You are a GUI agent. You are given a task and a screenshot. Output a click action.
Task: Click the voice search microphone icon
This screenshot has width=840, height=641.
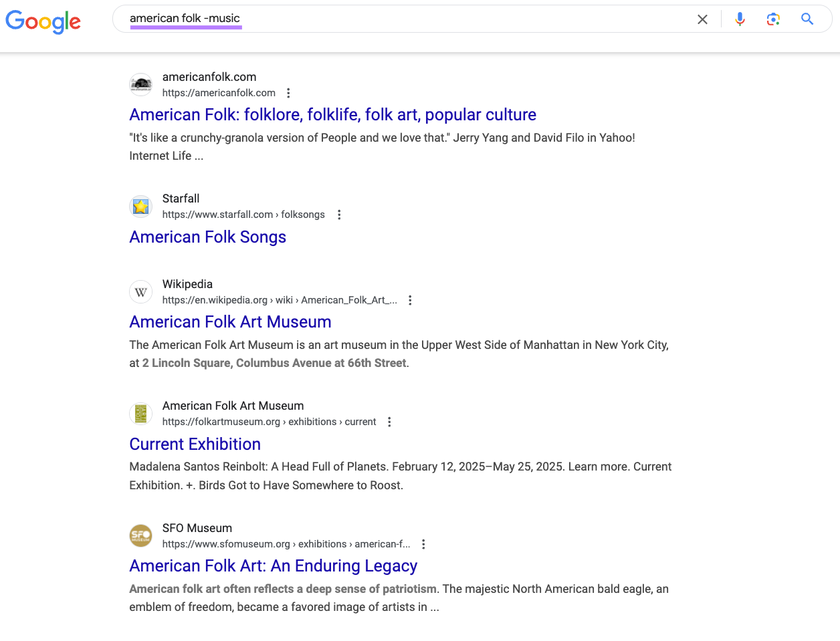(x=740, y=19)
